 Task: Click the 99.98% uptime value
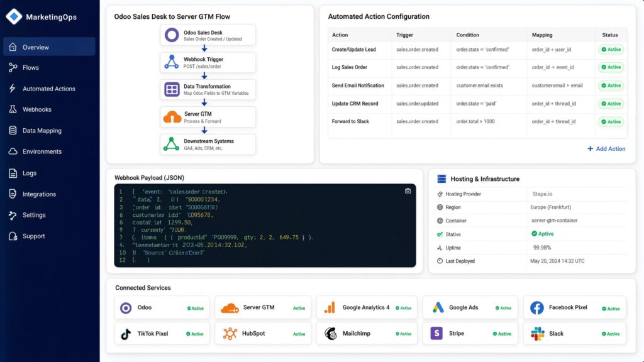click(x=541, y=248)
